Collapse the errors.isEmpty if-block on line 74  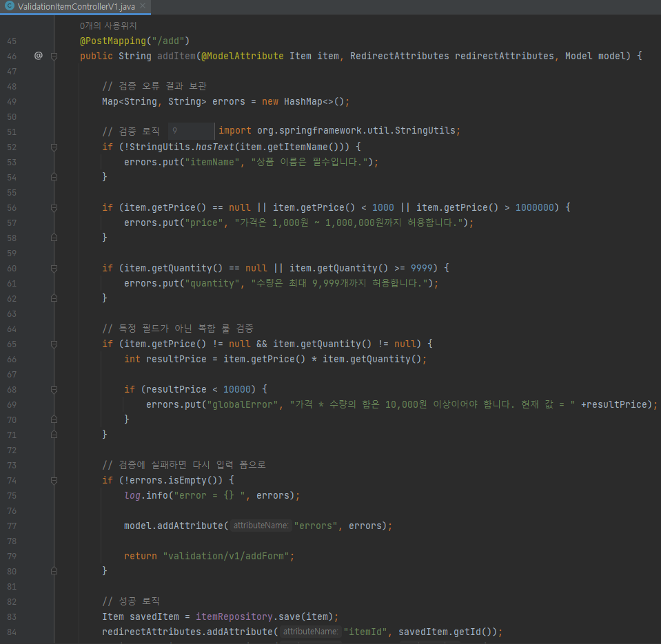point(54,481)
